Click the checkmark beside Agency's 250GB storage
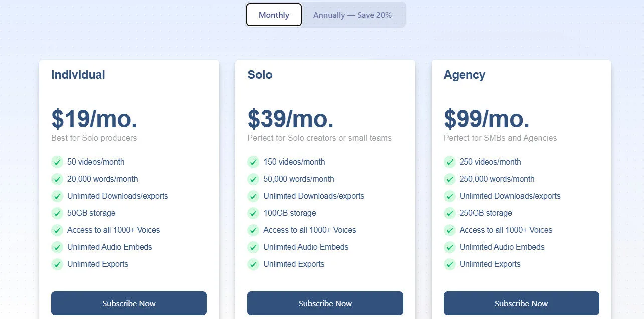Image resolution: width=644 pixels, height=319 pixels. (x=449, y=213)
